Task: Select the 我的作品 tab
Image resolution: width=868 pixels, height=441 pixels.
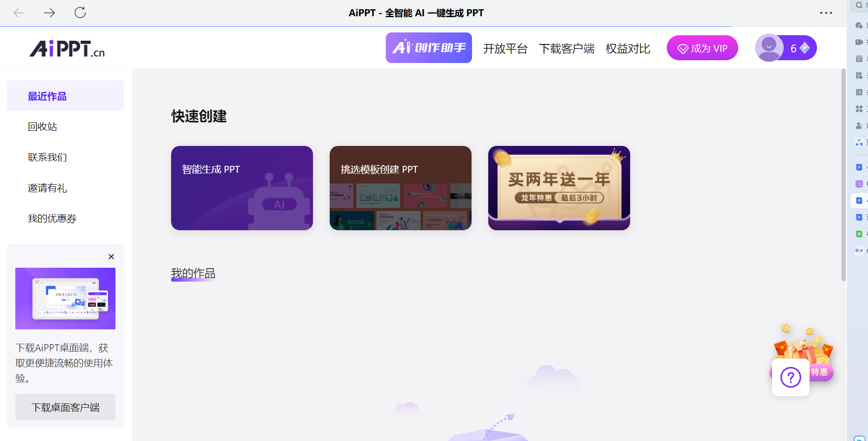Action: tap(193, 273)
